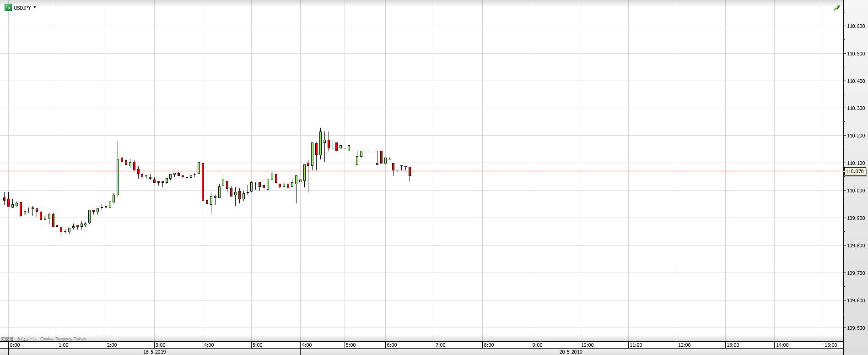The width and height of the screenshot is (868, 355).
Task: Click the 18-5-2019 date band
Action: click(155, 352)
